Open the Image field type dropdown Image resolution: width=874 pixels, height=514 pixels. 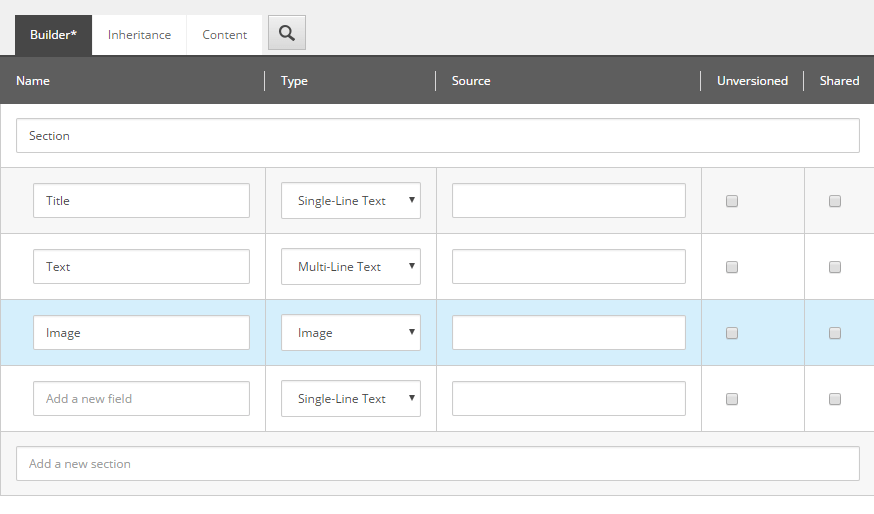351,333
